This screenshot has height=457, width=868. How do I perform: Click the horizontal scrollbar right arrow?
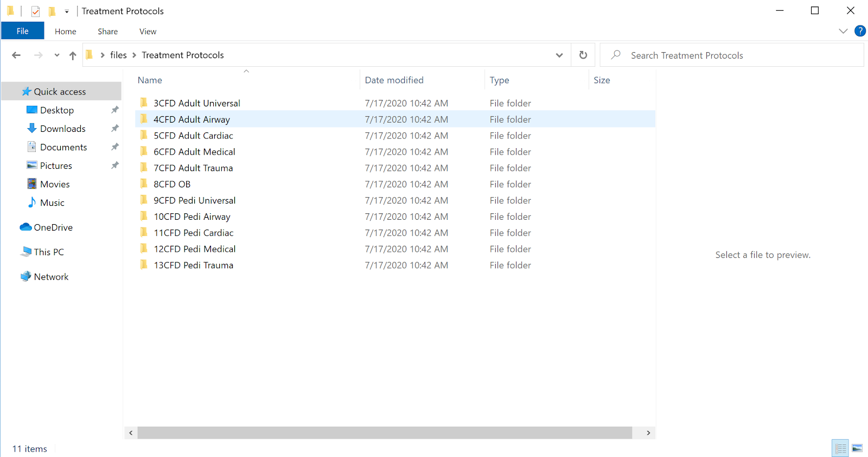[x=648, y=433]
